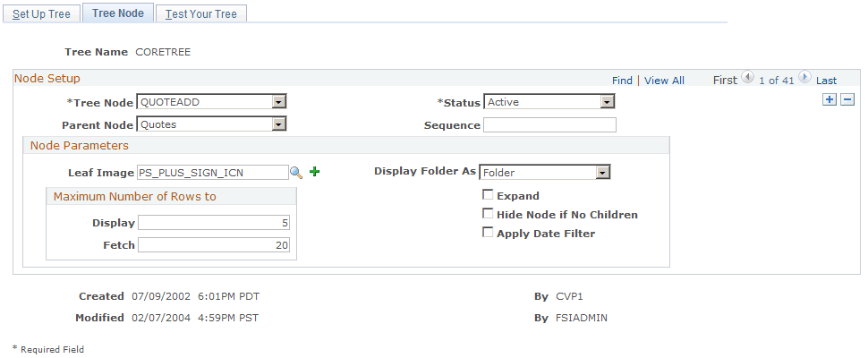Click Fetch rows field containing 20
The height and width of the screenshot is (358, 868).
214,245
